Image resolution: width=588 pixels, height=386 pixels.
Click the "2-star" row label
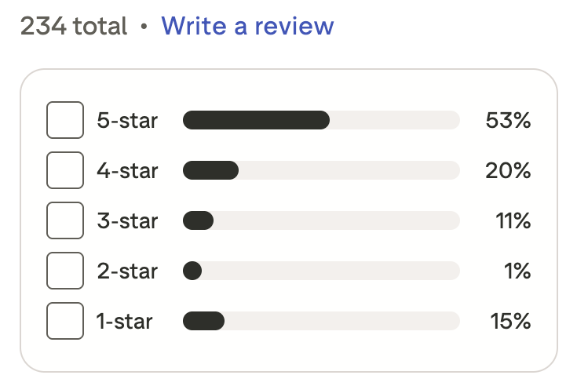point(127,271)
